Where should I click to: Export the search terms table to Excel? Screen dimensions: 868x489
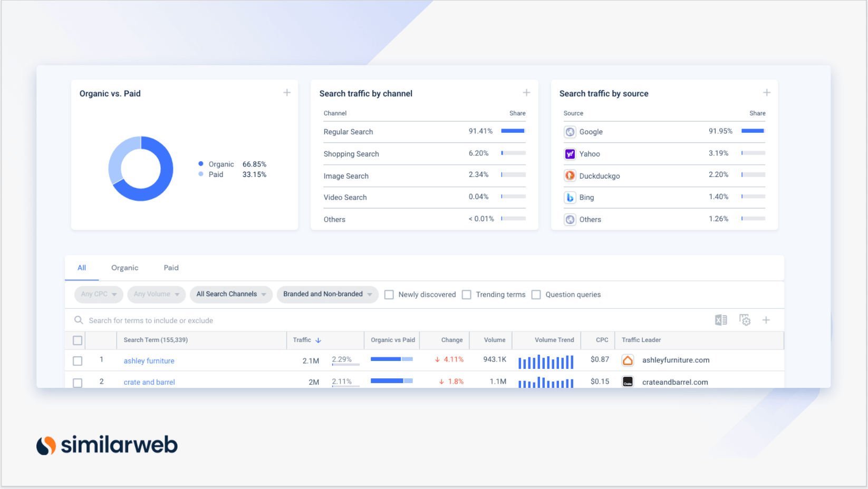pyautogui.click(x=721, y=320)
